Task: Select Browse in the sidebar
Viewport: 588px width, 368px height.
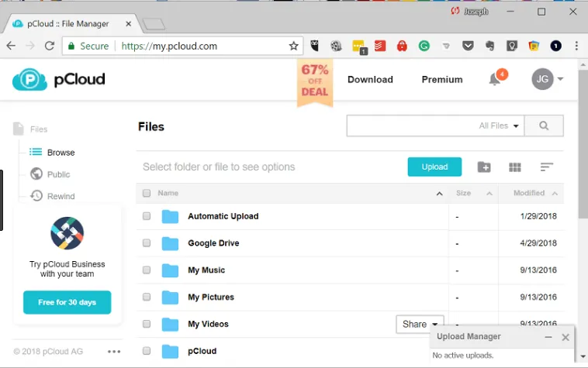Action: 53,153
